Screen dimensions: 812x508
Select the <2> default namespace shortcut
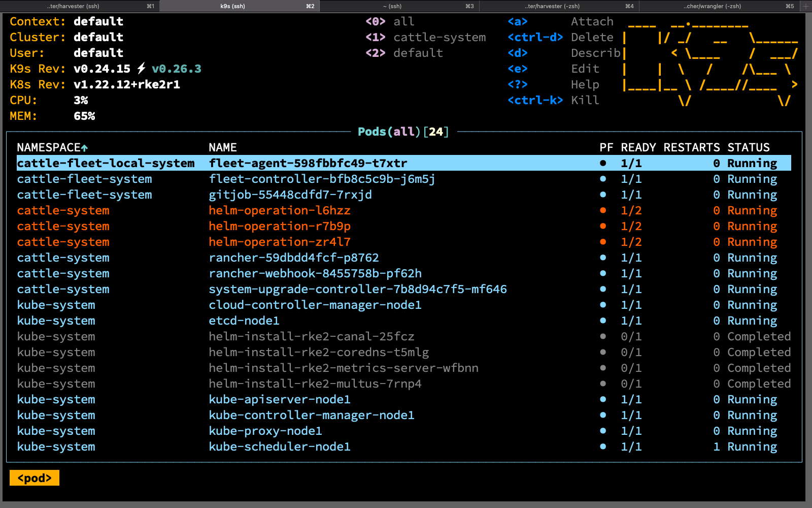[404, 53]
